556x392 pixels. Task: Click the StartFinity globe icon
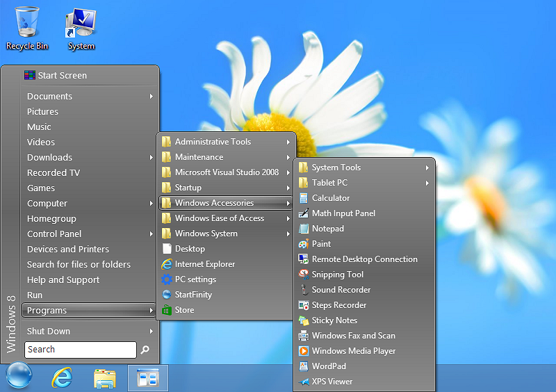[167, 295]
